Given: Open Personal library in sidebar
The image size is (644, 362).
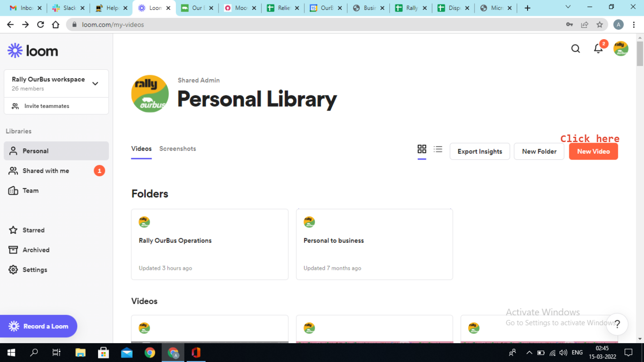Looking at the screenshot, I should [x=56, y=151].
